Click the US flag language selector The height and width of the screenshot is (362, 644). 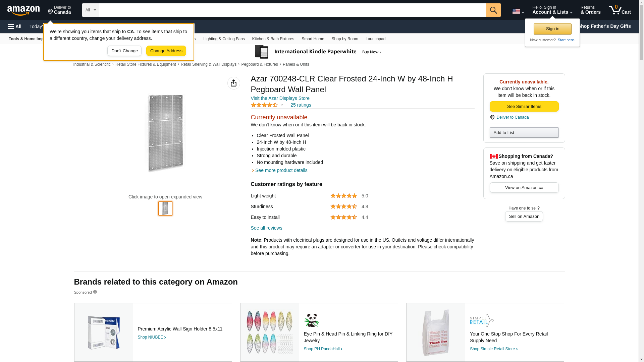pos(518,11)
